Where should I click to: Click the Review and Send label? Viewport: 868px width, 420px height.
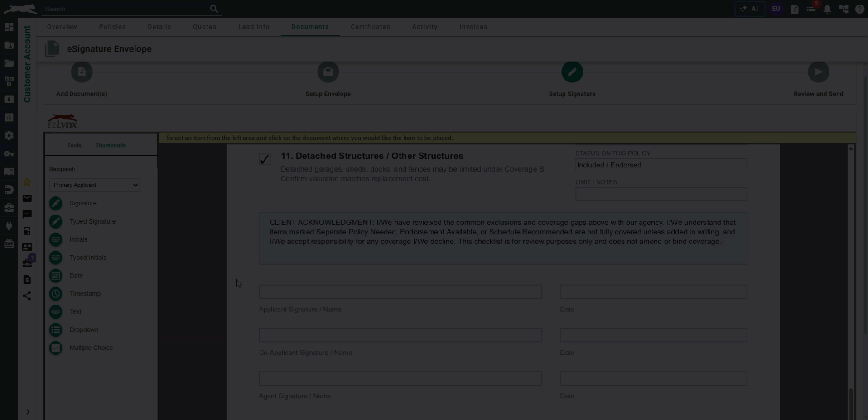tap(818, 94)
